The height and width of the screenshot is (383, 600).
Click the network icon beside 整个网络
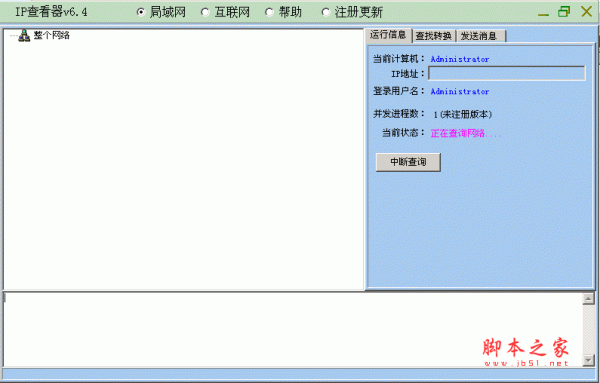[x=24, y=35]
